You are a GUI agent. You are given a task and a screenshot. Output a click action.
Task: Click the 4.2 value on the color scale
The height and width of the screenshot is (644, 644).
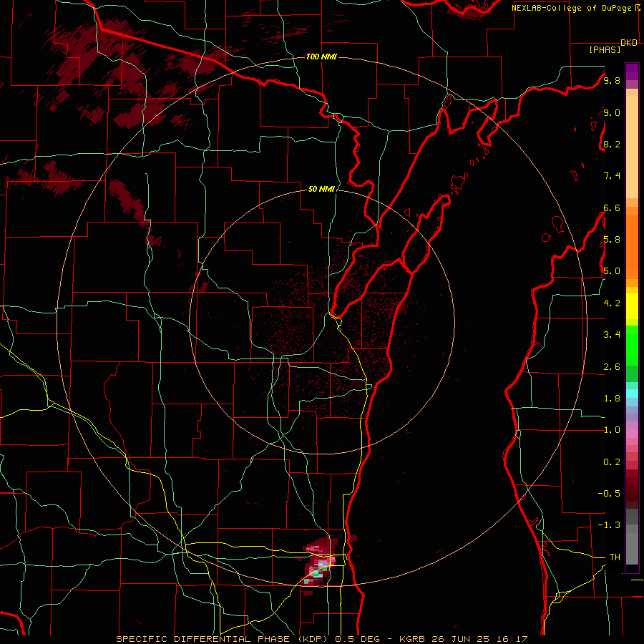point(612,303)
